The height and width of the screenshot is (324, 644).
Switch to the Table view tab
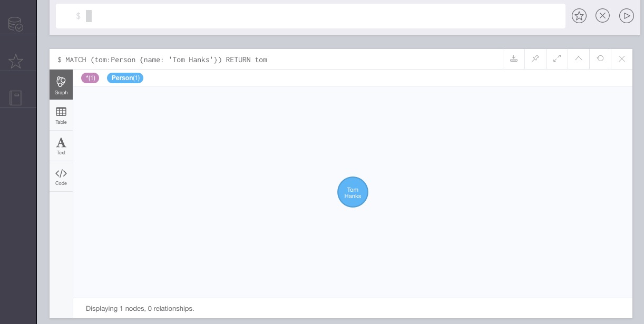click(61, 115)
